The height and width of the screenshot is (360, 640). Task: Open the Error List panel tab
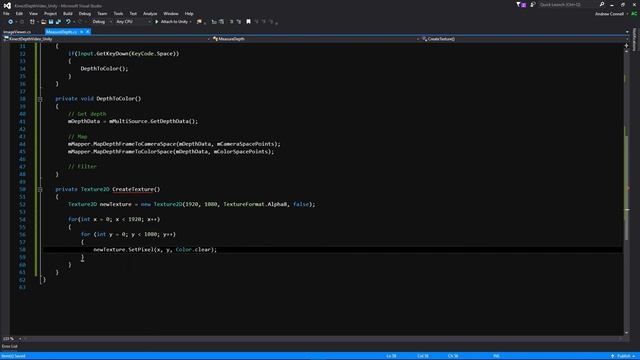(9, 346)
